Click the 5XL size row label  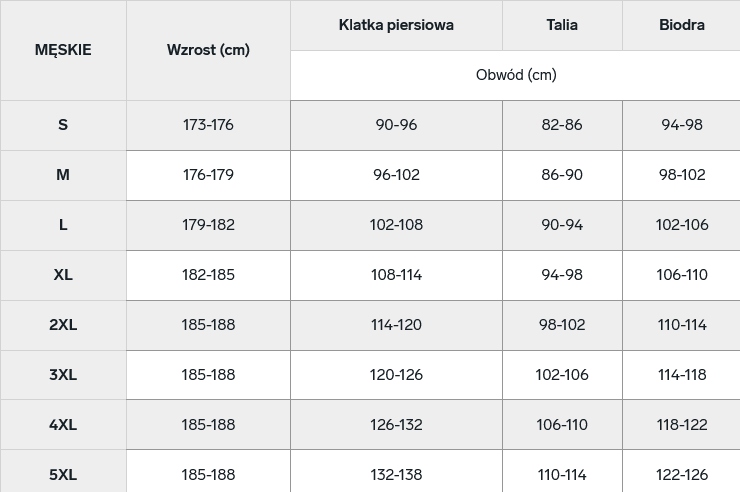pos(63,475)
